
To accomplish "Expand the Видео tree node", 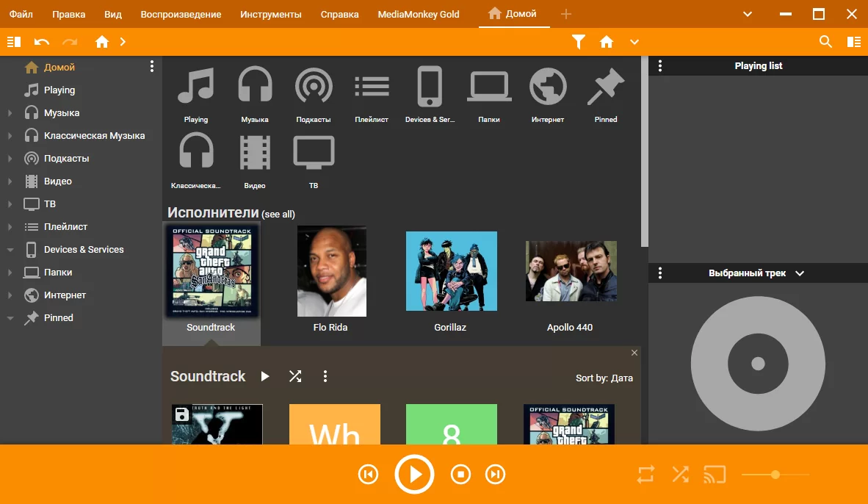I will pyautogui.click(x=10, y=181).
